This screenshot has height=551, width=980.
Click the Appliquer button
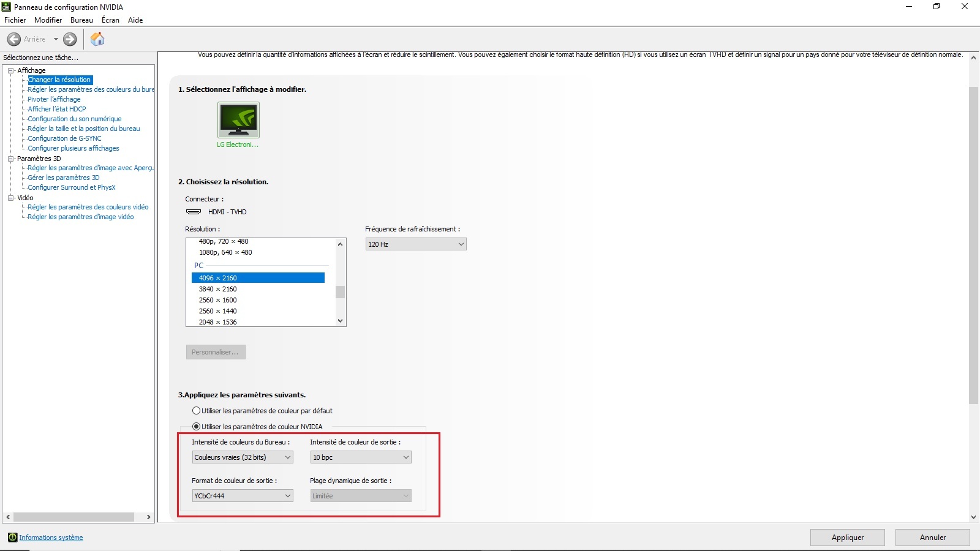pos(848,538)
